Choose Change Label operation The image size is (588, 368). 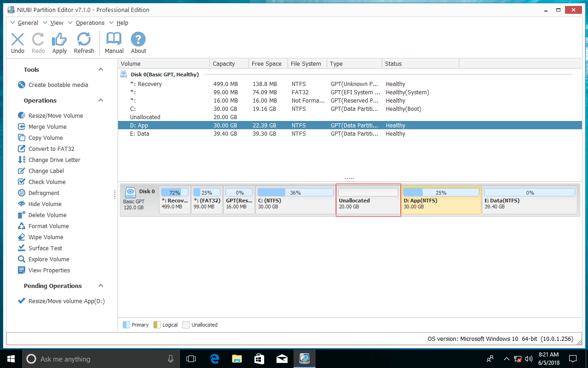coord(40,171)
